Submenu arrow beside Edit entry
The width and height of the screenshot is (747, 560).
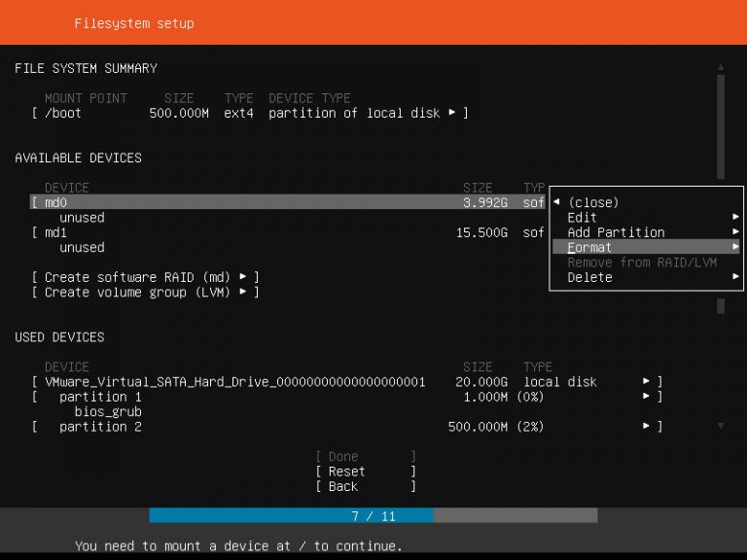click(735, 217)
